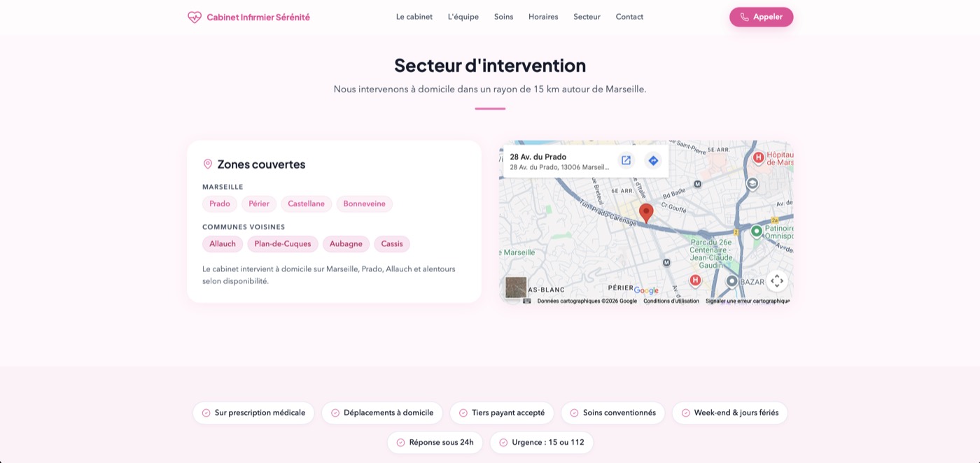Click the BAZAR grey map marker
This screenshot has width=980, height=463.
(x=732, y=281)
